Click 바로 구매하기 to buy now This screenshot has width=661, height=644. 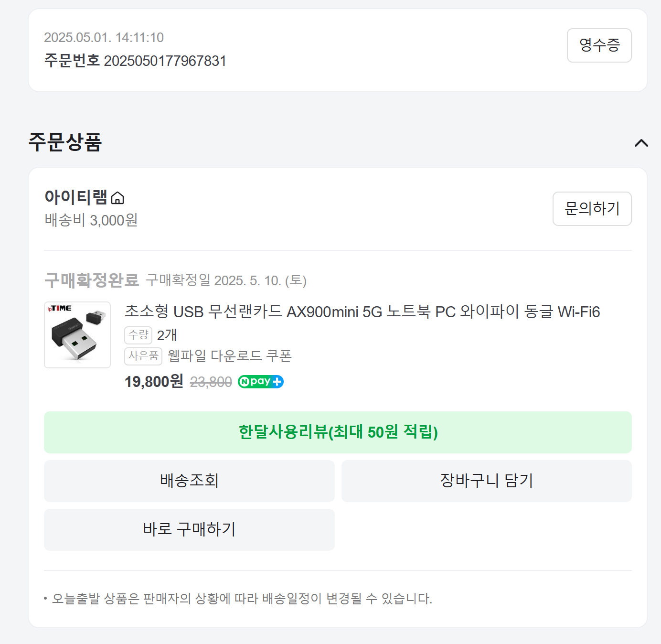click(x=189, y=530)
